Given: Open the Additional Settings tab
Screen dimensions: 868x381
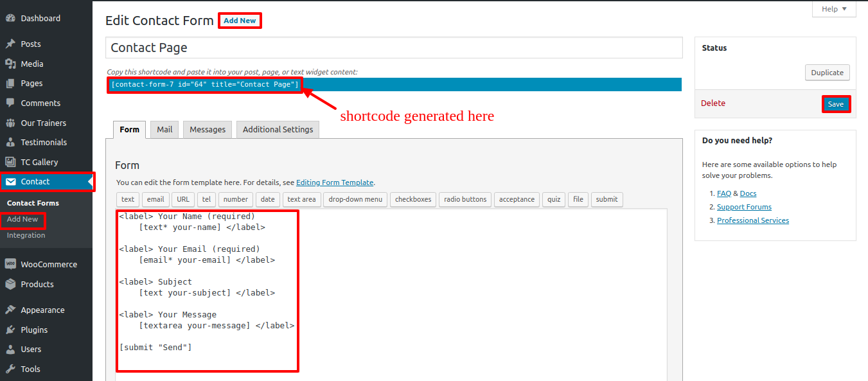Looking at the screenshot, I should pyautogui.click(x=278, y=129).
